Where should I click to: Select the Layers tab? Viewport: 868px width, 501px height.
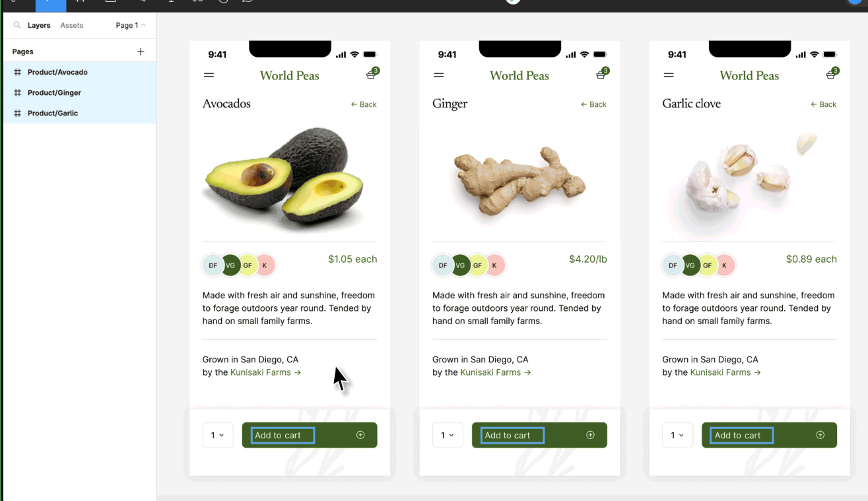coord(39,26)
